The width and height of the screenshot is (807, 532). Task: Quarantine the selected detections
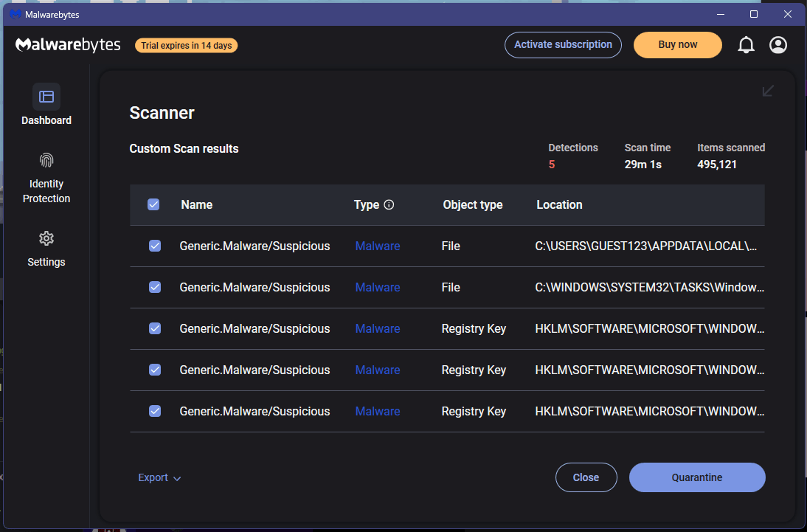coord(697,477)
